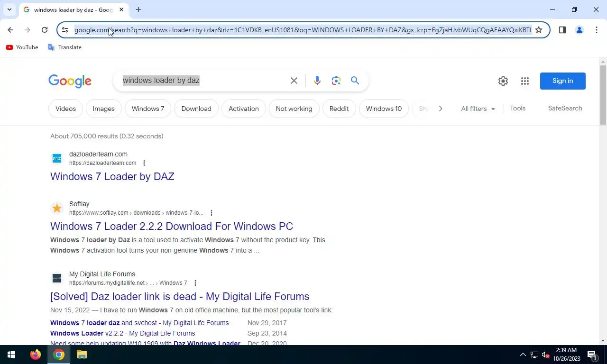
Task: Open Windows Loader v2.2.2 sublink
Action: click(x=122, y=333)
